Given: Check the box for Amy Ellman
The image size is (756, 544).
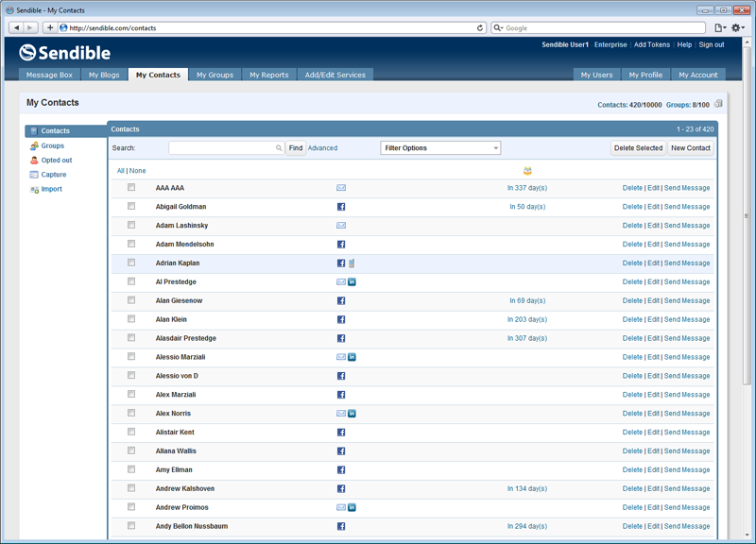Looking at the screenshot, I should (x=131, y=468).
